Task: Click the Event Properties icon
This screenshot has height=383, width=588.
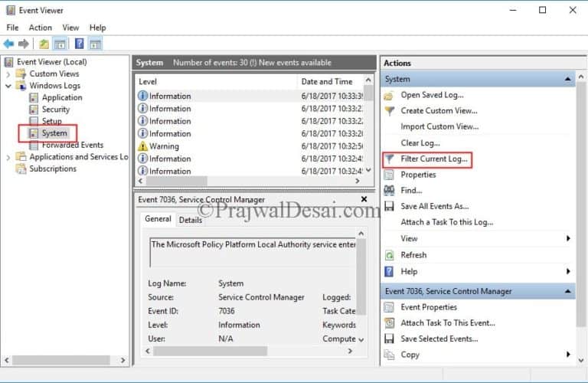Action: point(389,307)
